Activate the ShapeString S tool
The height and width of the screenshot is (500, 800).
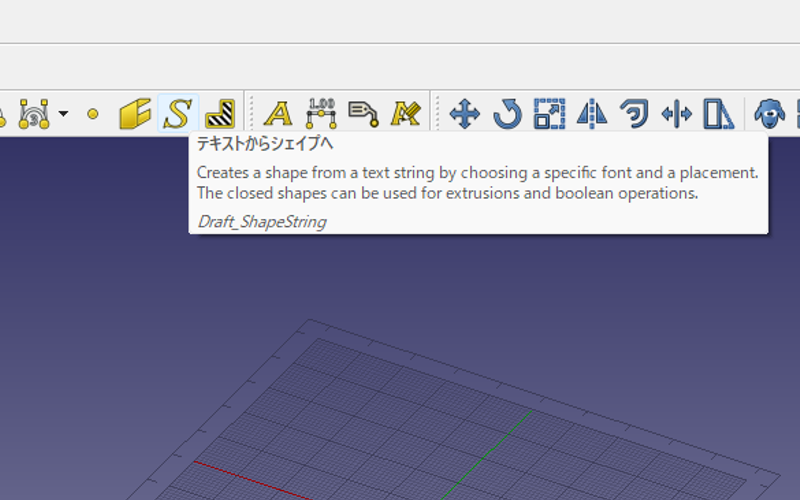[177, 114]
